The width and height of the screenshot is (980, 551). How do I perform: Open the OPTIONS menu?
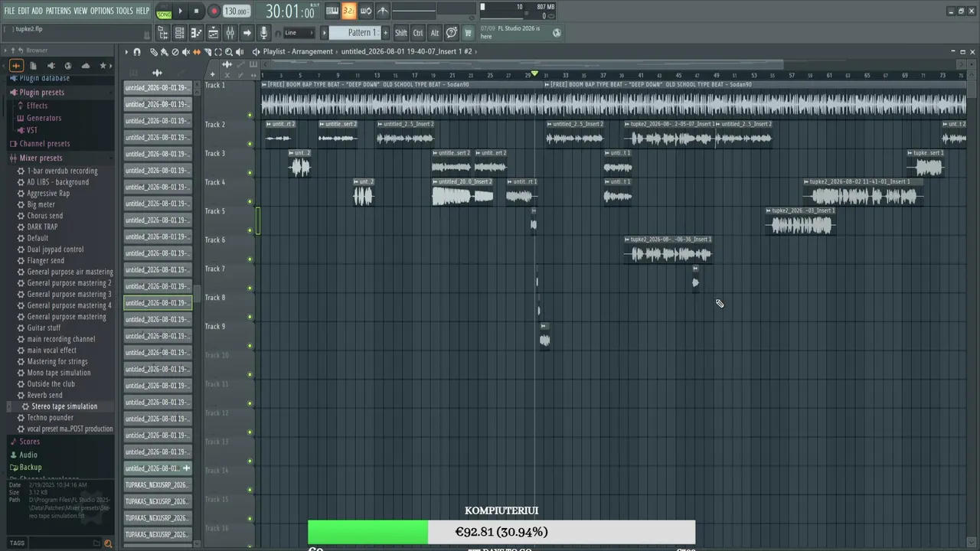click(x=102, y=11)
